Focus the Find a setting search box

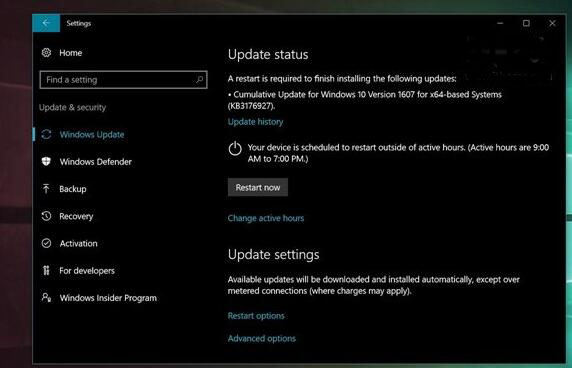(123, 80)
